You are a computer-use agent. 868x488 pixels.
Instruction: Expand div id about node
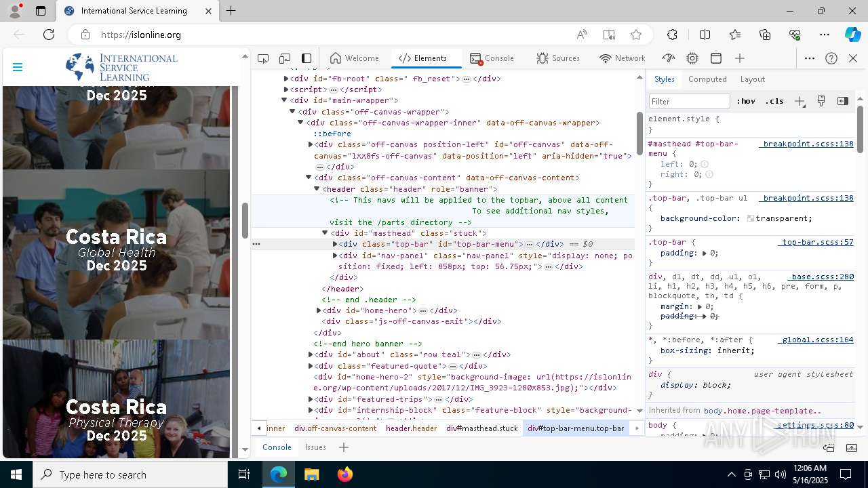(x=311, y=354)
